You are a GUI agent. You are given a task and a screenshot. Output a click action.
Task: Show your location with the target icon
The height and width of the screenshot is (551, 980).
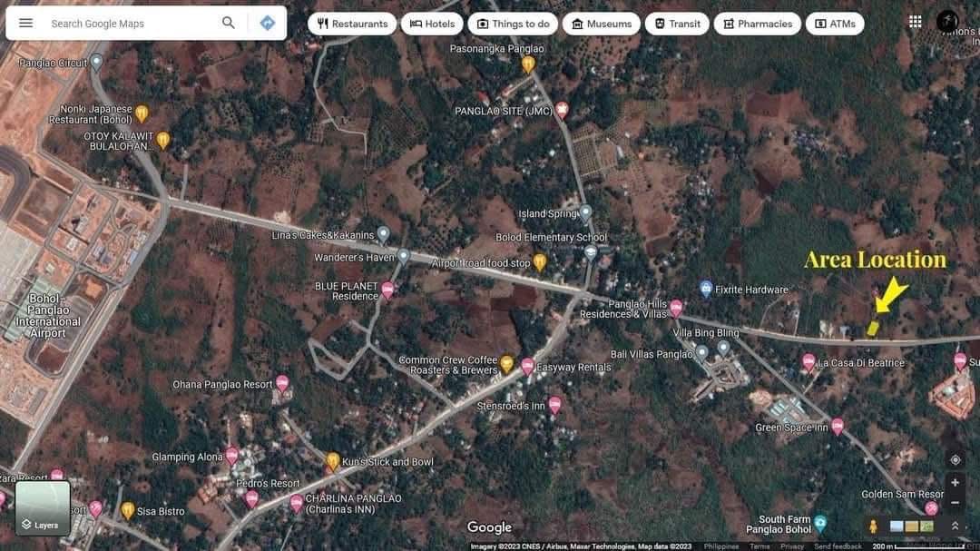pos(955,460)
